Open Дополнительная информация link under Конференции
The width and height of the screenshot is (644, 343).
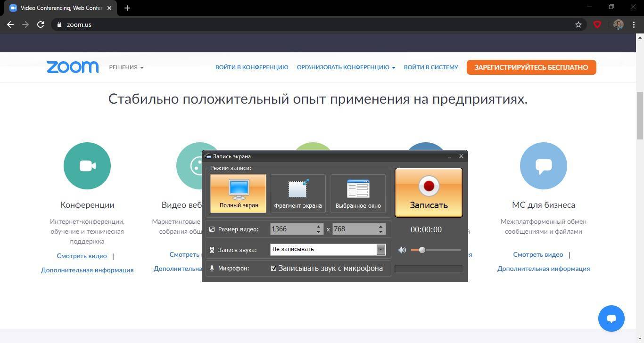point(87,270)
